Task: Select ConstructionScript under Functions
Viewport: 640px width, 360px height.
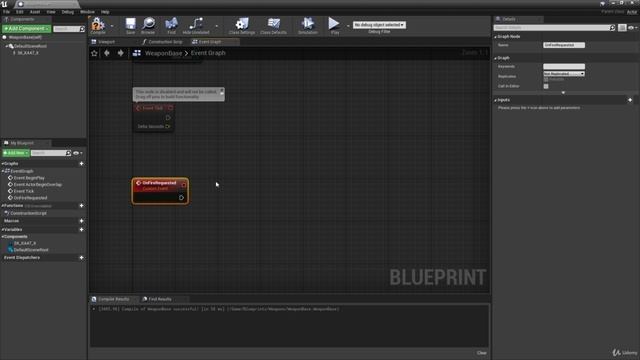Action: point(28,213)
